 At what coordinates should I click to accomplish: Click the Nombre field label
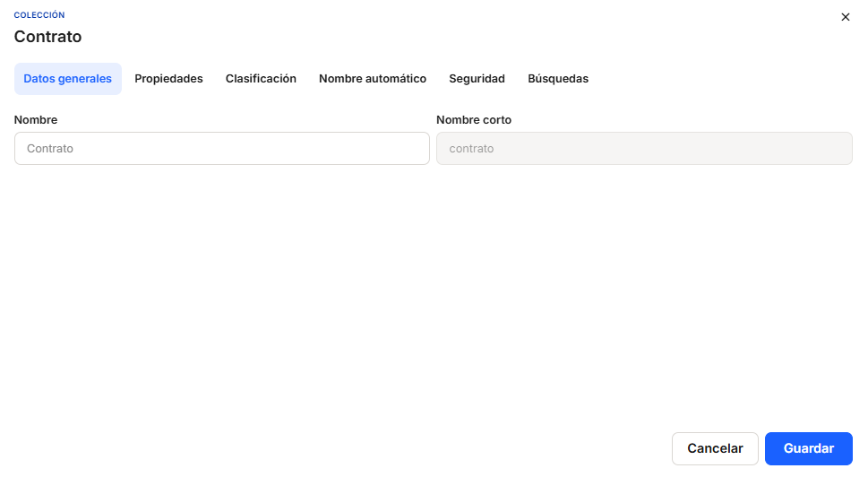click(x=36, y=119)
